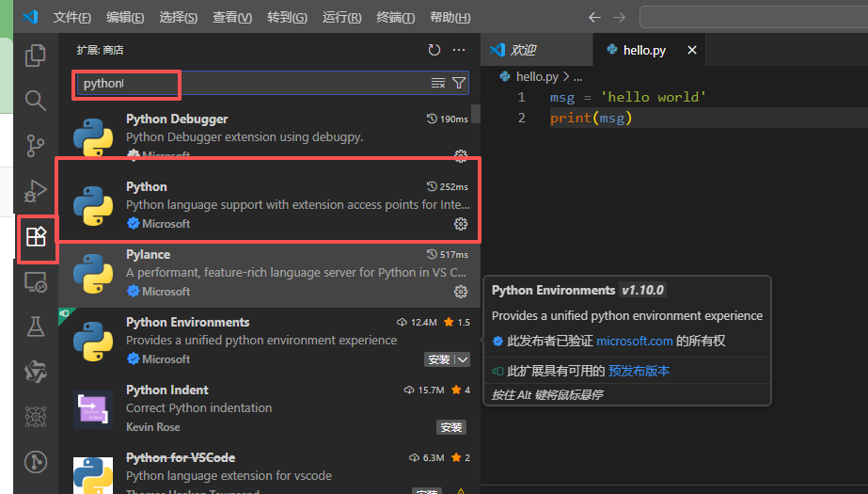Select the Pylance extension entry
868x494 pixels.
(x=269, y=274)
